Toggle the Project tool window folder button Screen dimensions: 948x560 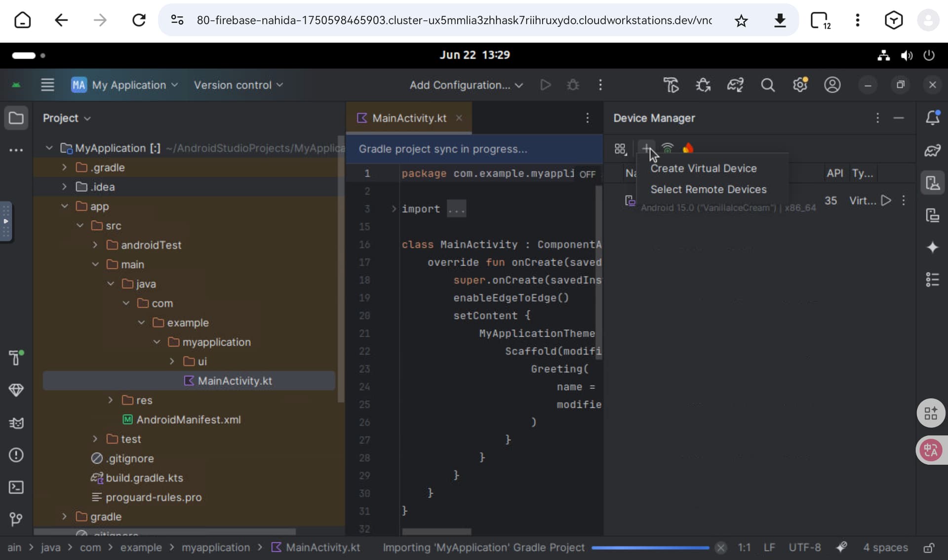pos(16,118)
